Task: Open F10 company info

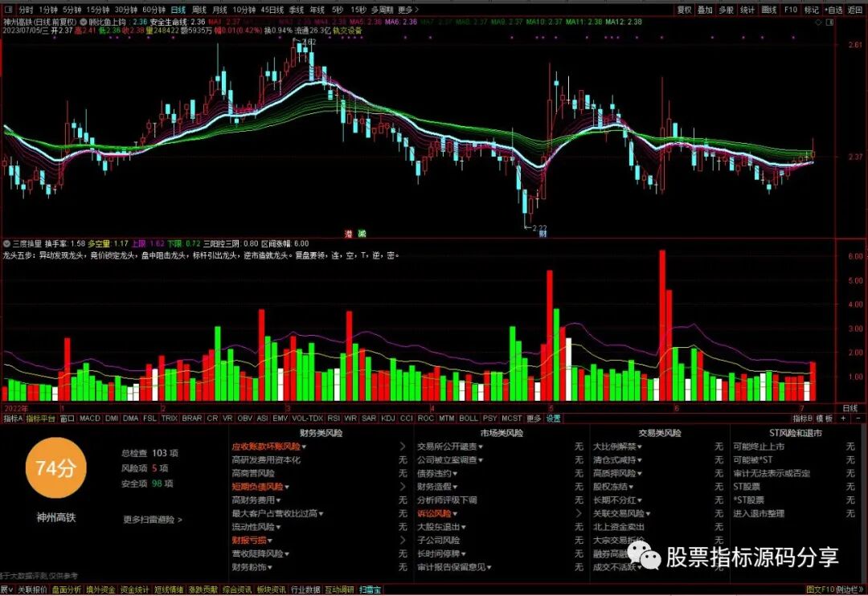Action: pyautogui.click(x=791, y=10)
